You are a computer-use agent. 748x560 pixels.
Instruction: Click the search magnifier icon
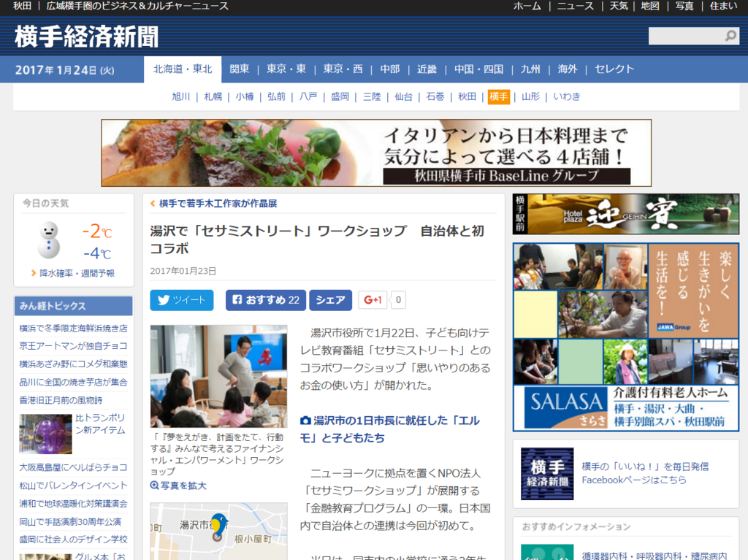730,37
